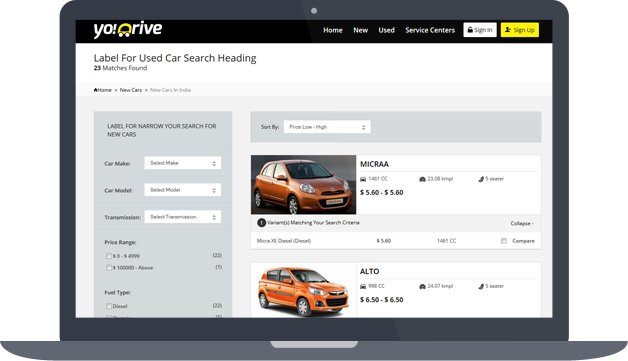The width and height of the screenshot is (628, 361).
Task: Click the variant count badge showing 1
Action: tap(261, 223)
